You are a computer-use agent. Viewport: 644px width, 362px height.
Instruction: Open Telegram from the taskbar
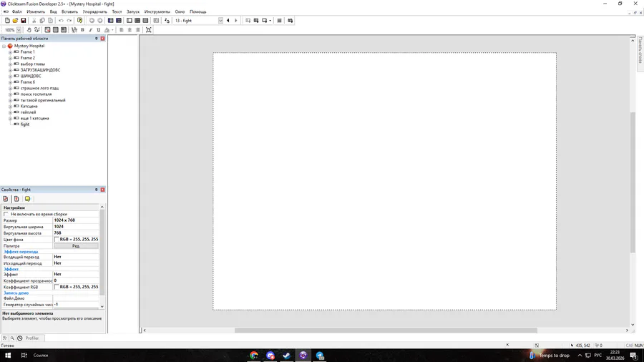click(320, 356)
